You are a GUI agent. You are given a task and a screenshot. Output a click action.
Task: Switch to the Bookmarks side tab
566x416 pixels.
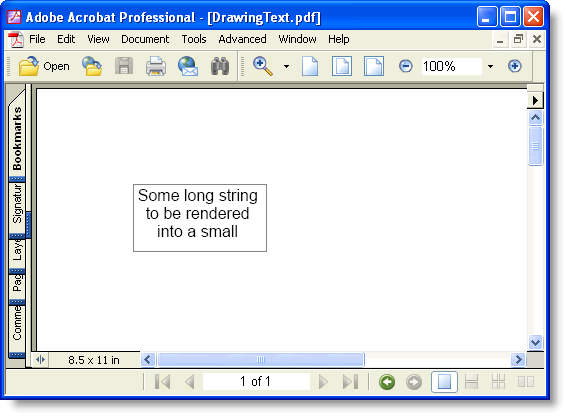tap(17, 138)
